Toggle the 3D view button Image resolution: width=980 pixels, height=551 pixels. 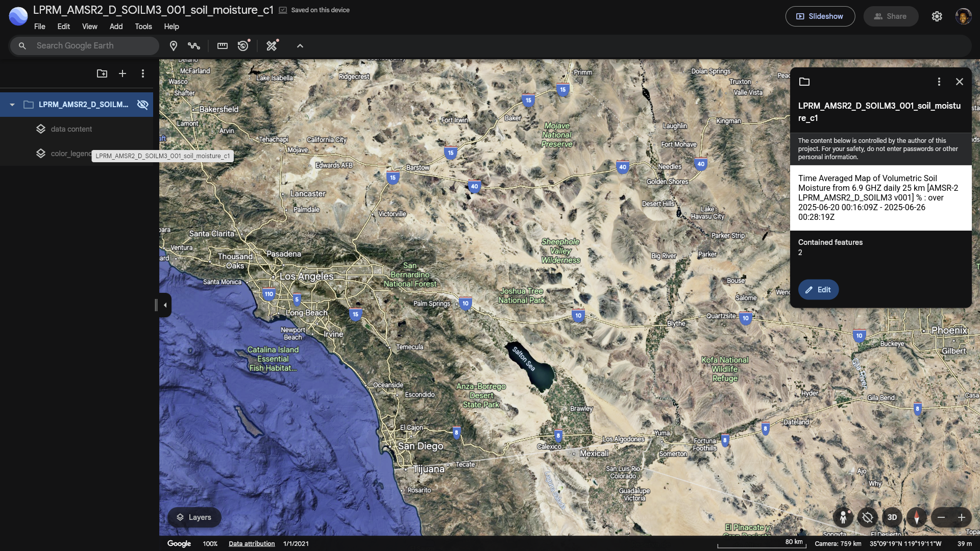[892, 517]
